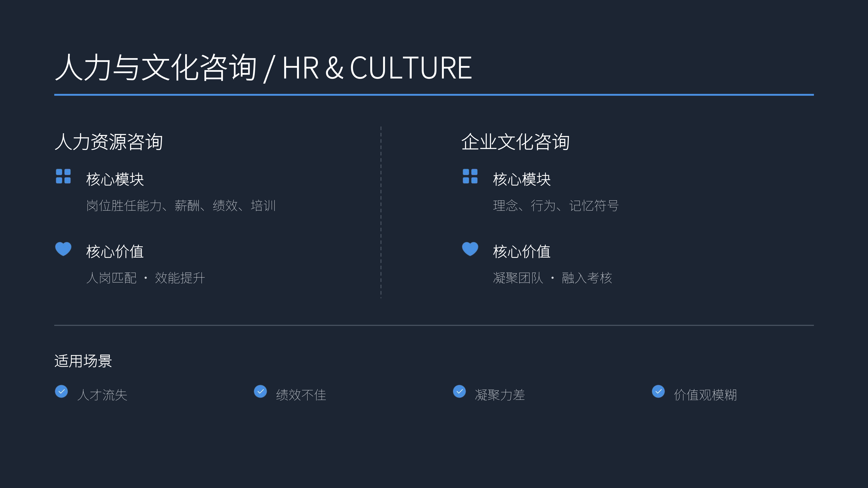Click the 价值观模糊 scenario label
The height and width of the screenshot is (488, 868).
[705, 395]
